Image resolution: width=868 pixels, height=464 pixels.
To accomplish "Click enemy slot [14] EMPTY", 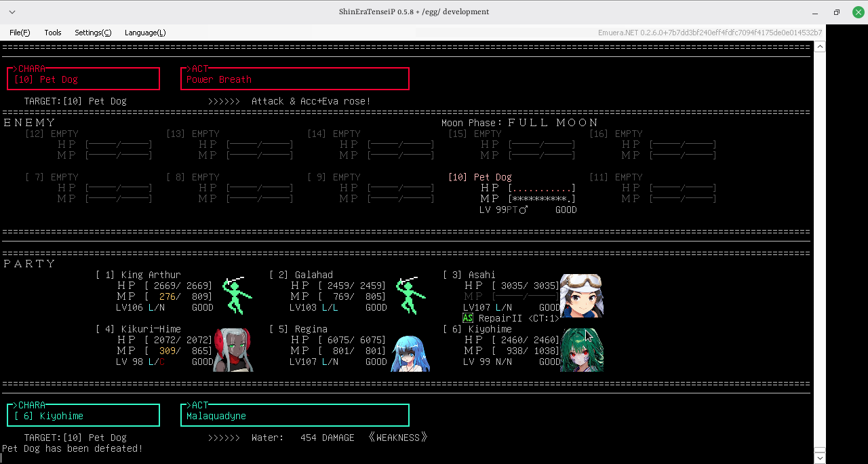I will (x=334, y=134).
